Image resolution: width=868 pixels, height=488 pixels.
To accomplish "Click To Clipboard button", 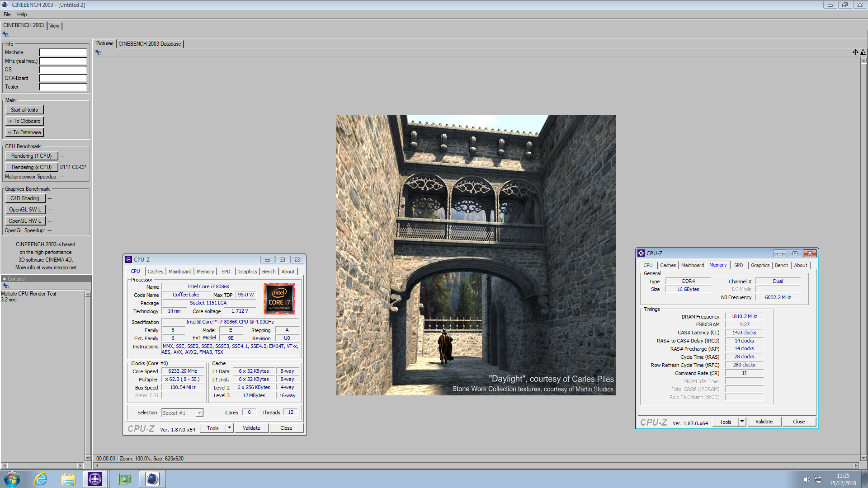I will click(24, 121).
